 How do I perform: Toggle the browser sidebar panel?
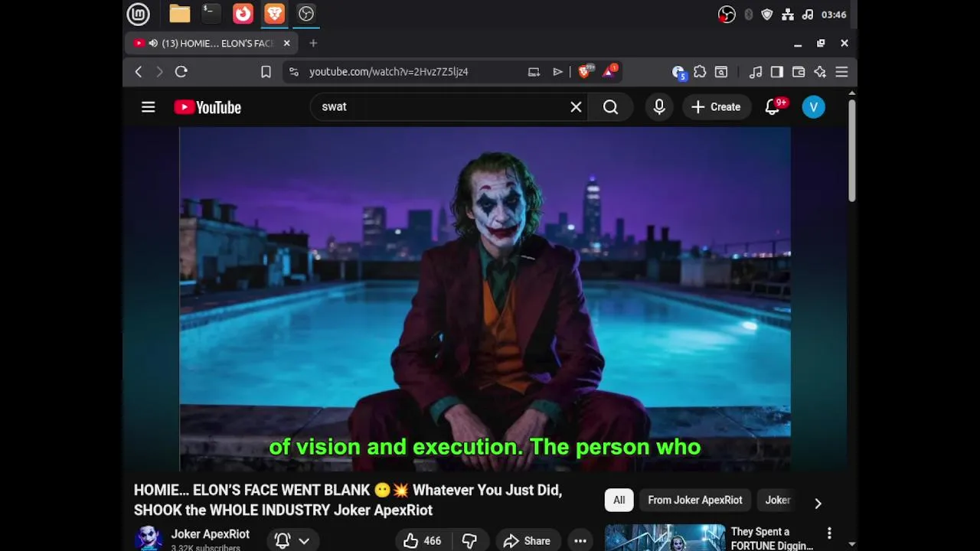click(x=777, y=72)
